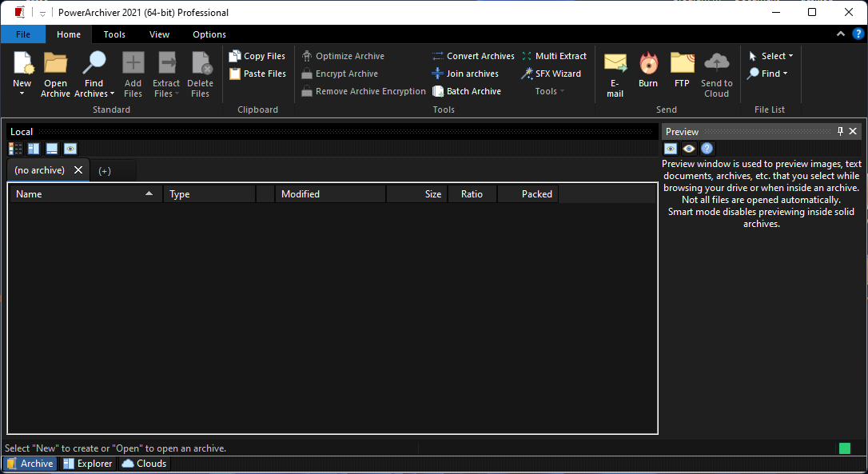Click Copy Files in Clipboard group

[257, 56]
